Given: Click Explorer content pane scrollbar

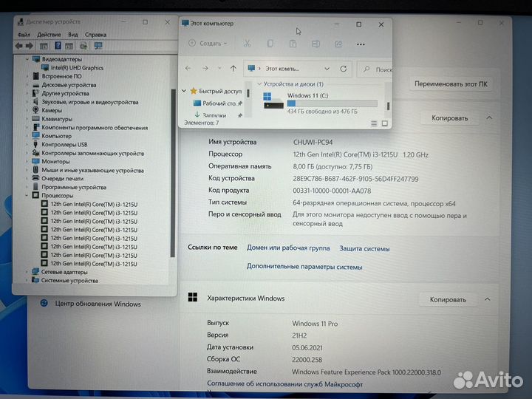Looking at the screenshot, I should pos(388,106).
